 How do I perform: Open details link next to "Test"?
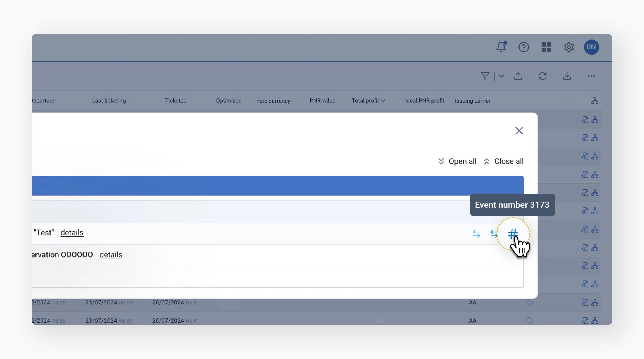[x=72, y=233]
